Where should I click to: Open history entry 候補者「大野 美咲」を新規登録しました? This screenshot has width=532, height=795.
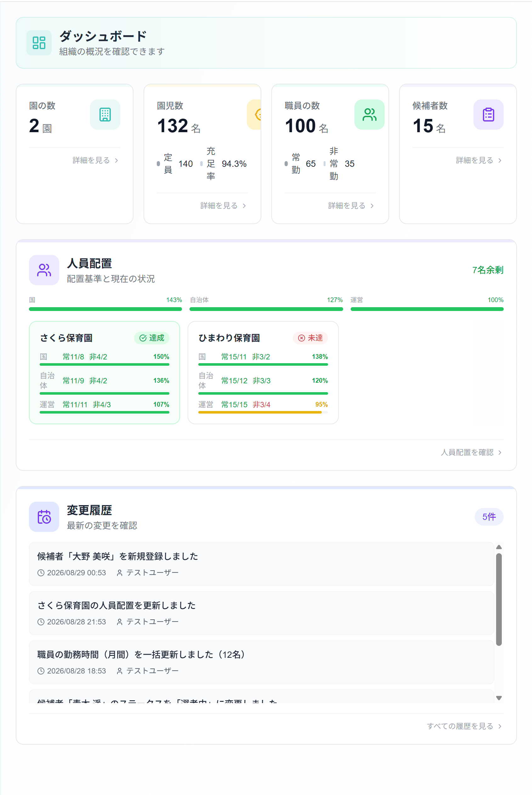coord(261,564)
